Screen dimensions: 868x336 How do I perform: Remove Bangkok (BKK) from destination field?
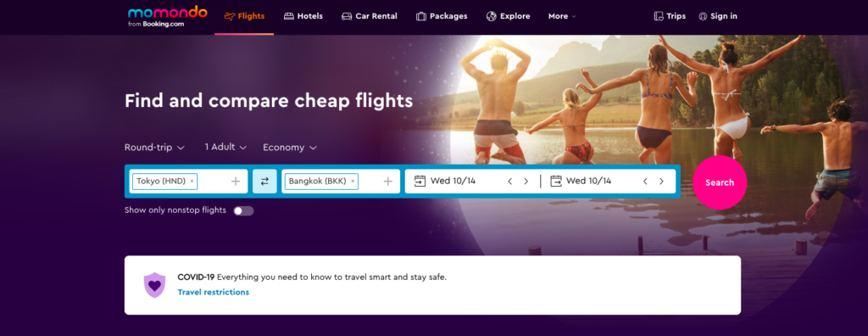click(x=353, y=182)
